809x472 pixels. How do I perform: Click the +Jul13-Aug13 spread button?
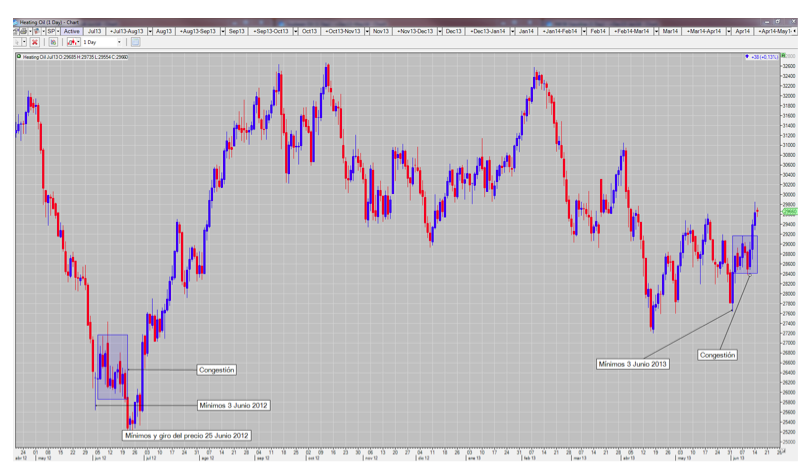click(x=127, y=31)
